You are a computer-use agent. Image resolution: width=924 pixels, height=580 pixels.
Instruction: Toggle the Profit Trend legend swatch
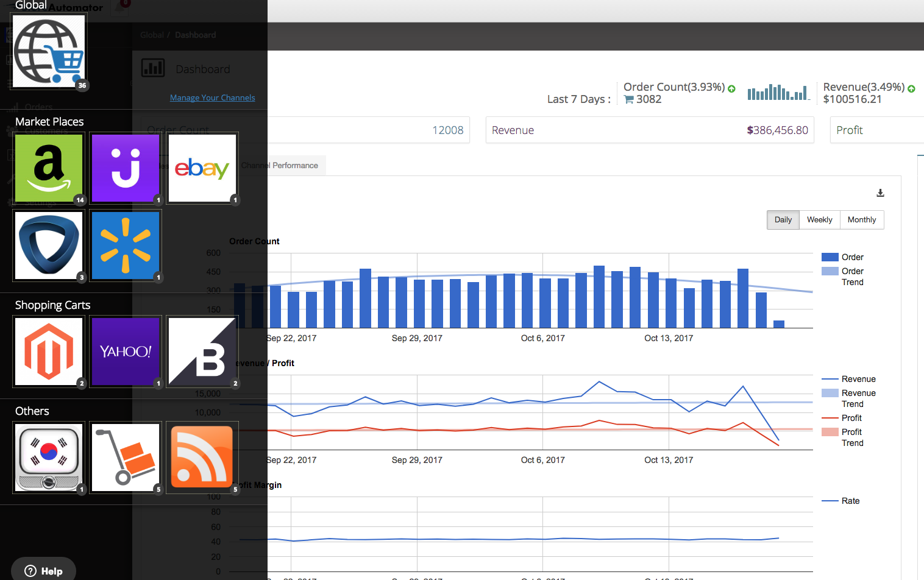[x=830, y=432]
